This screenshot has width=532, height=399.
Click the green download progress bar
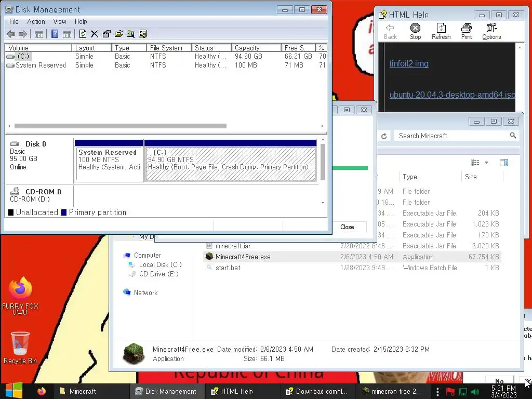click(x=350, y=168)
